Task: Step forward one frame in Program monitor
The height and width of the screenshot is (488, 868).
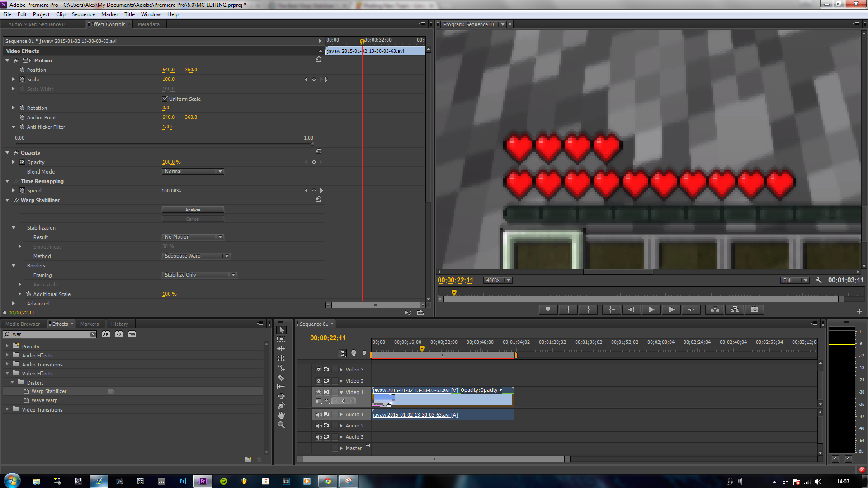Action: pyautogui.click(x=671, y=310)
